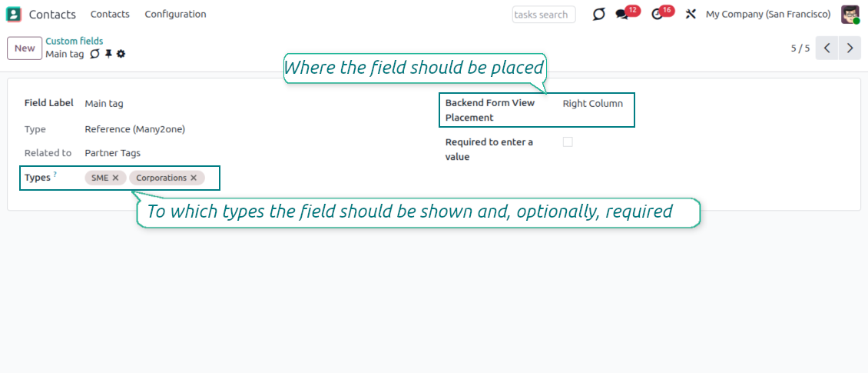
Task: Open the gear actions menu beside Main tag
Action: coord(121,54)
